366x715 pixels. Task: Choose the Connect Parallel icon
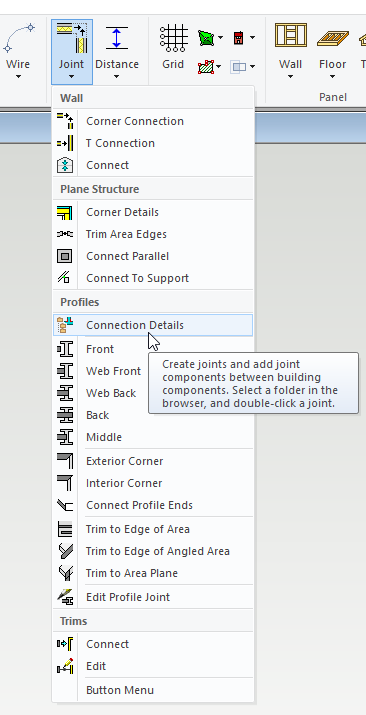[x=65, y=256]
